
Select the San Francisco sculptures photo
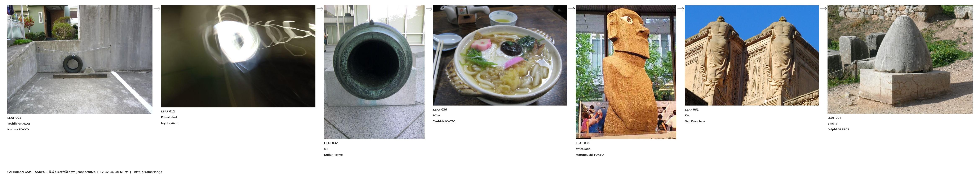click(x=752, y=55)
